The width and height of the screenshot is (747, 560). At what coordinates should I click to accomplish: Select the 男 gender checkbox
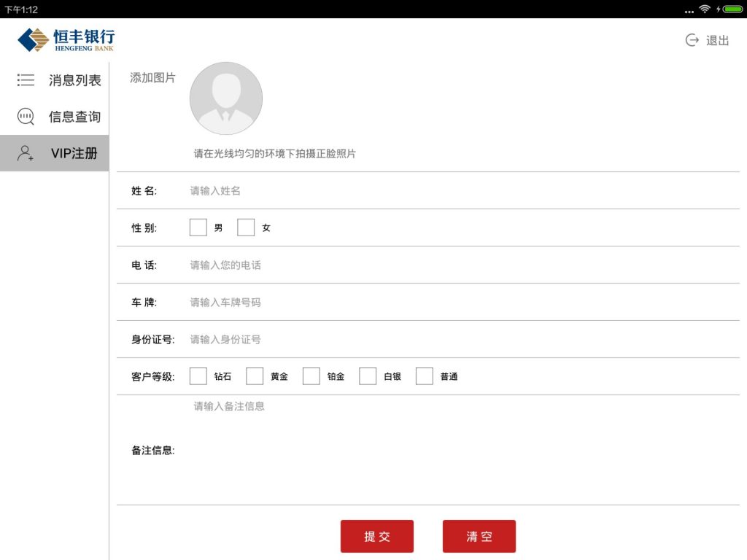point(198,227)
